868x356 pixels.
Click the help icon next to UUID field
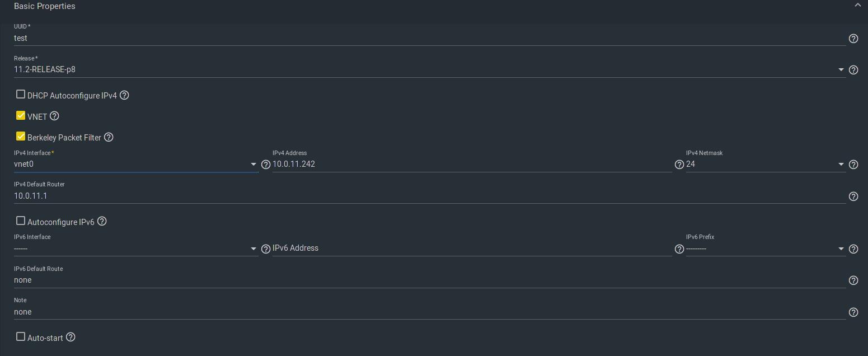(x=853, y=39)
